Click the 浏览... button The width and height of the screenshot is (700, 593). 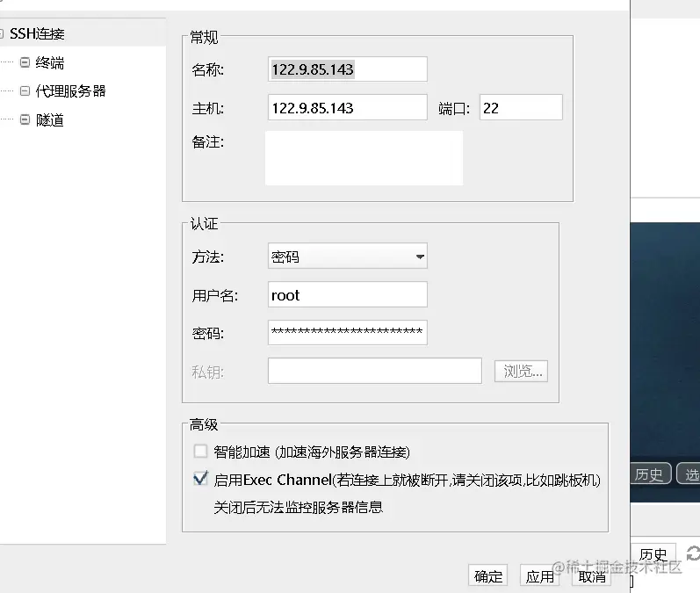coord(521,371)
